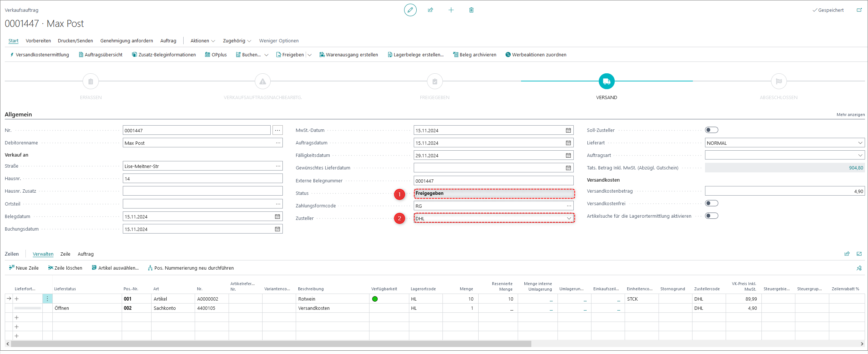Open calendar picker for Fälligkeitsdatum
This screenshot has height=354, width=868.
pos(568,155)
